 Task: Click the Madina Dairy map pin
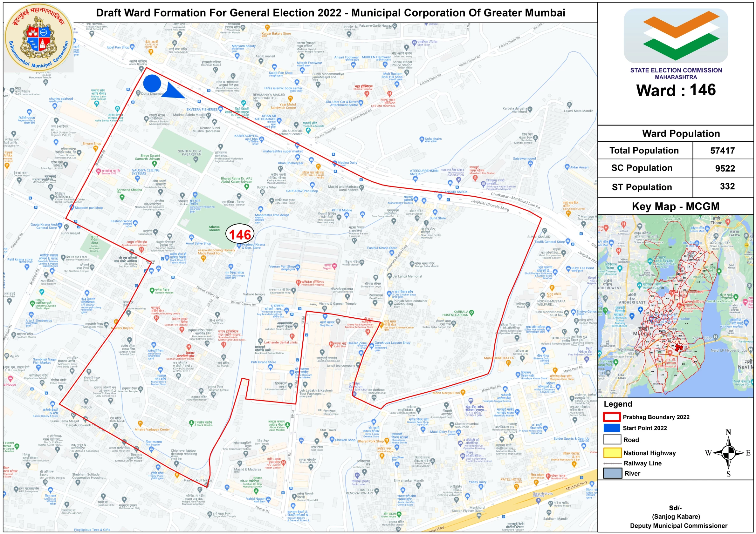[x=335, y=163]
